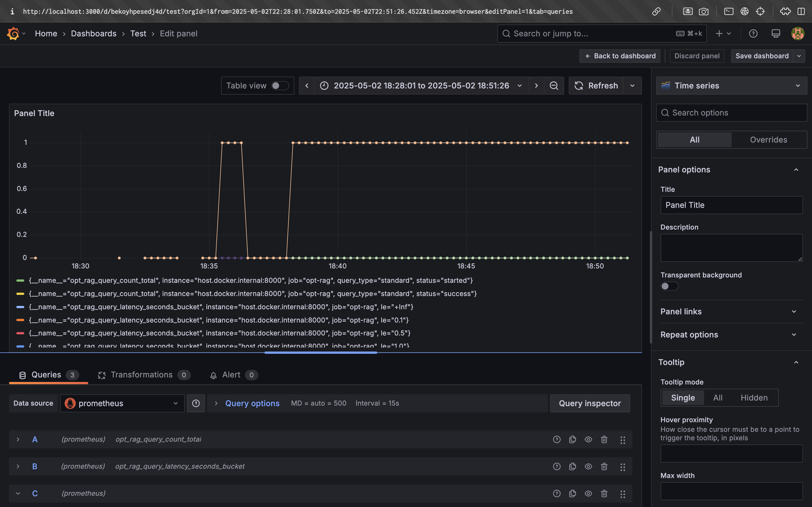Select Single tooltip mode
The image size is (812, 507).
[x=683, y=397]
